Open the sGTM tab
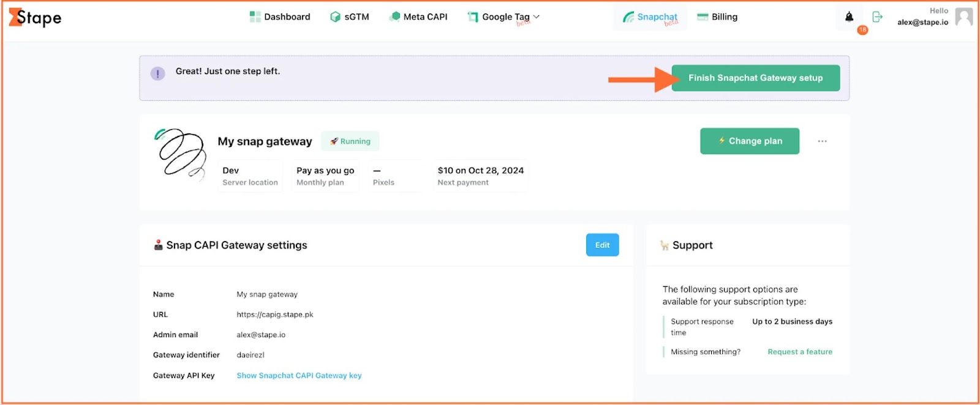980x405 pixels. 350,17
